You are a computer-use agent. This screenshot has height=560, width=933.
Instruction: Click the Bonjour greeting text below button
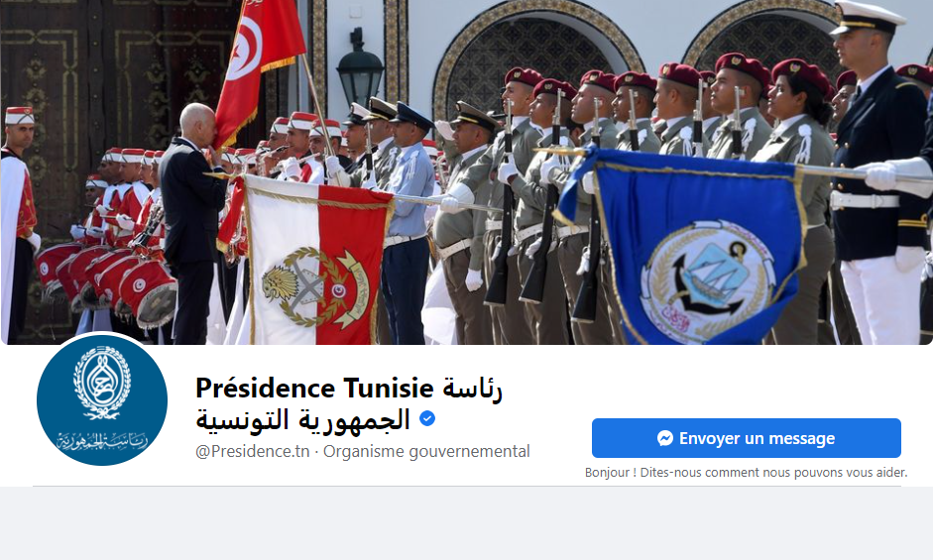747,473
